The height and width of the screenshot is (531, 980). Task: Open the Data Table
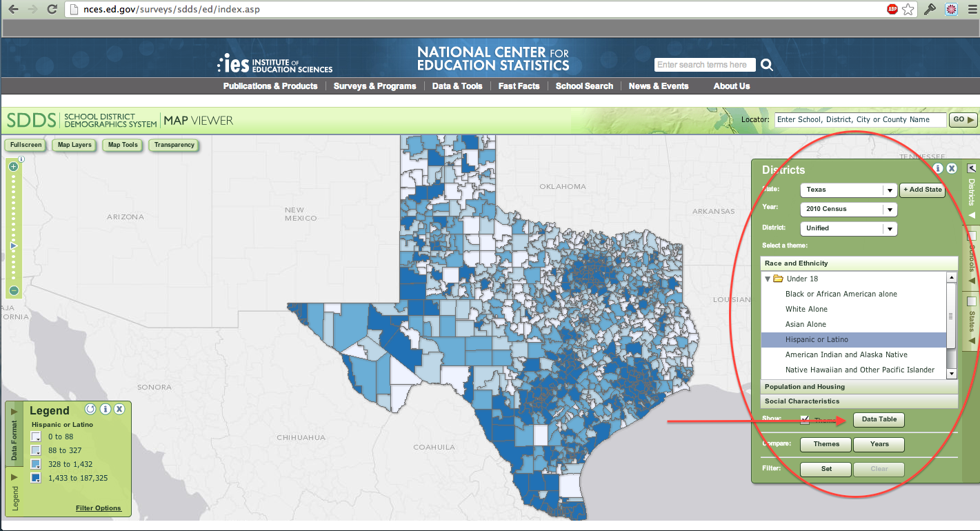point(879,419)
